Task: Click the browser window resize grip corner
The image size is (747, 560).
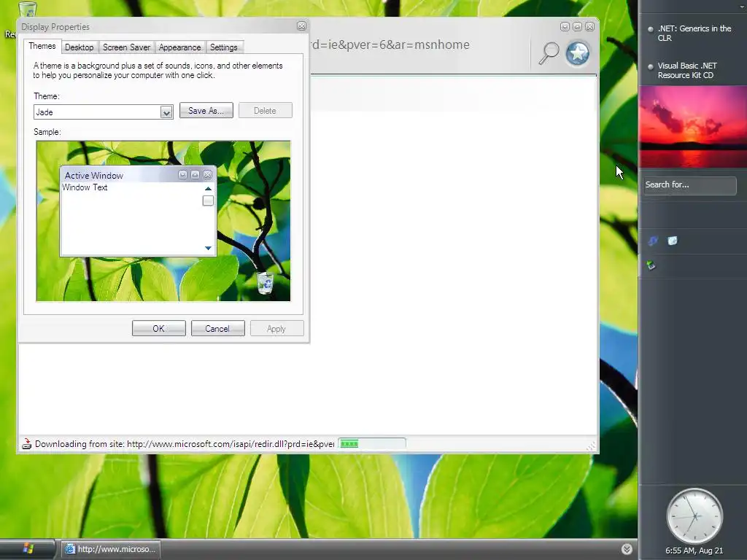Action: click(591, 446)
